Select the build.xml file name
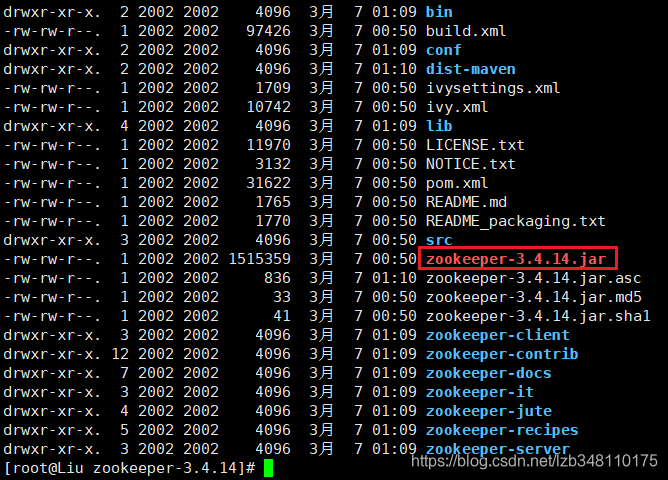The height and width of the screenshot is (480, 668). 466,31
